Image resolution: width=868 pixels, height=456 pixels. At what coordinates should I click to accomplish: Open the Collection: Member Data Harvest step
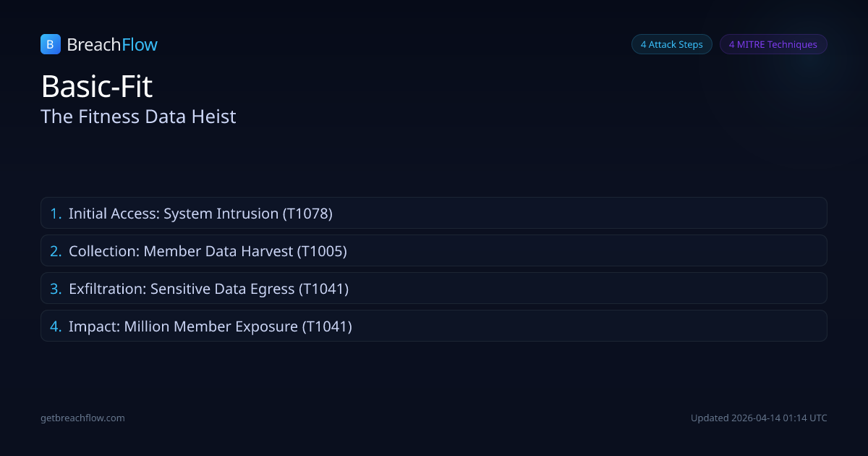click(434, 251)
